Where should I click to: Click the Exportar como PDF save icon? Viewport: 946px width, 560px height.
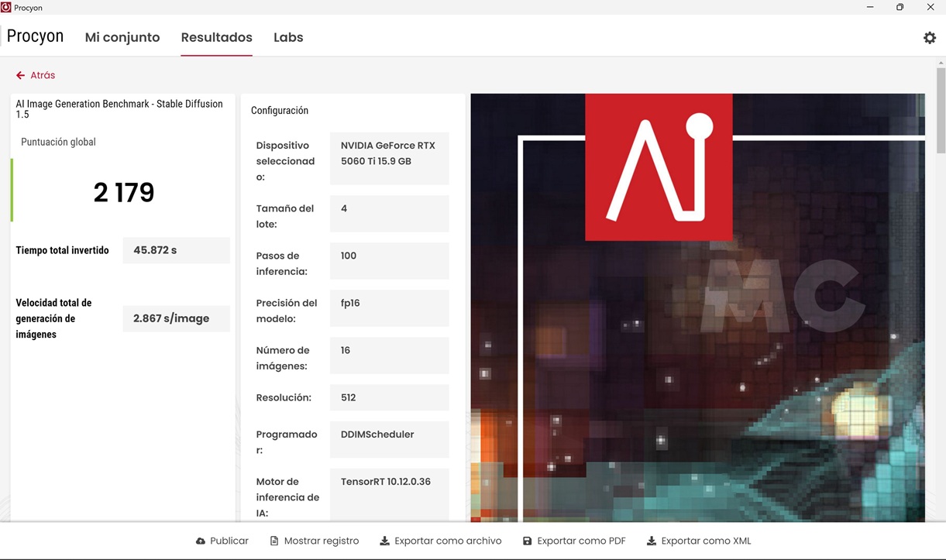click(x=528, y=541)
